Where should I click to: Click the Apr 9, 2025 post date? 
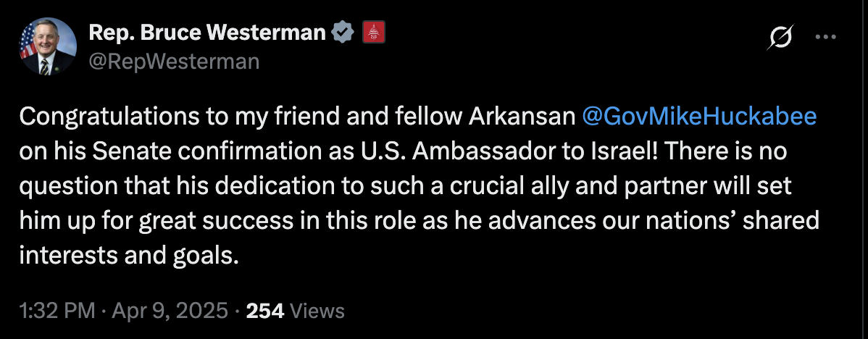tap(168, 311)
